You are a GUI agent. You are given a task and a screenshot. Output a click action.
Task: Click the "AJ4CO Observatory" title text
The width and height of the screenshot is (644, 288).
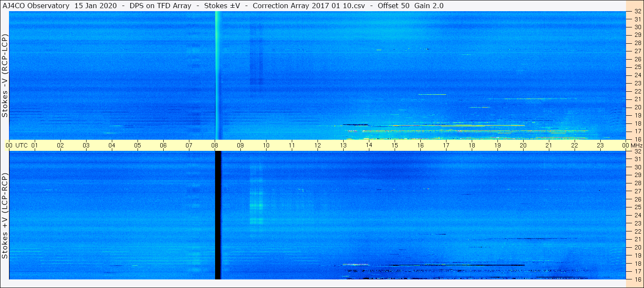tap(36, 6)
